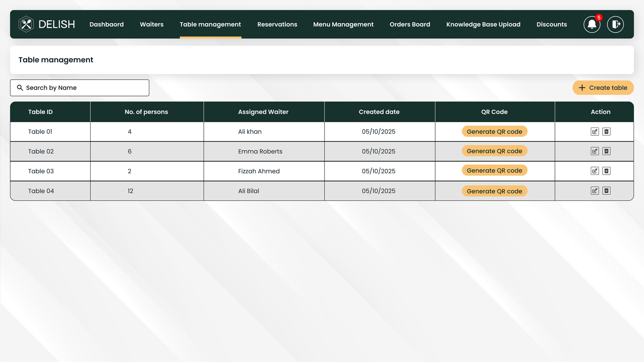Viewport: 644px width, 362px height.
Task: Generate QR code for Table 01
Action: click(x=494, y=132)
